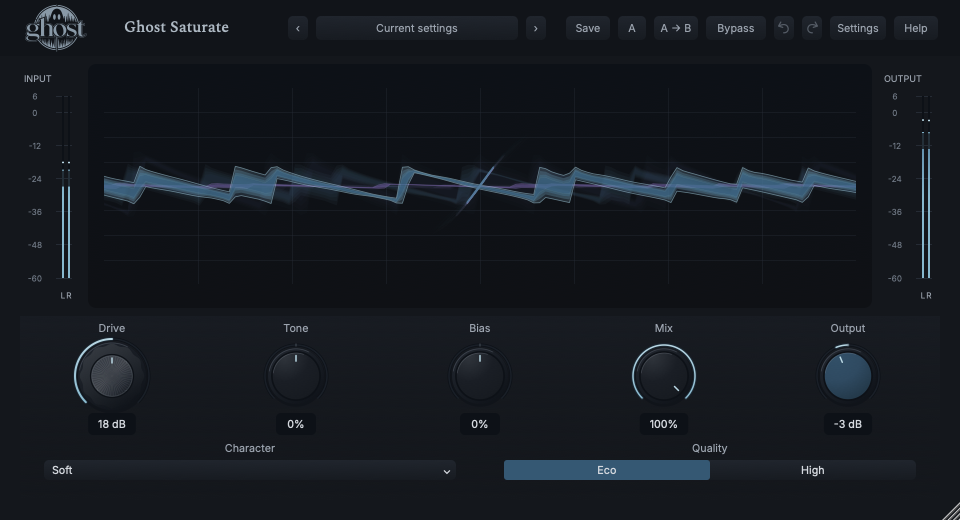Go to next preset arrow

pos(536,28)
